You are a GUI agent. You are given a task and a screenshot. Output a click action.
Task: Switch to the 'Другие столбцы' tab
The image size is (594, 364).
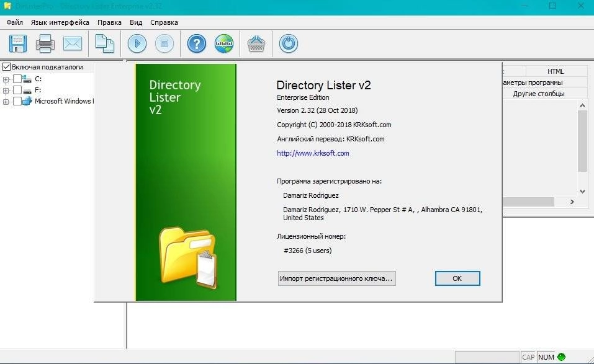tap(539, 94)
